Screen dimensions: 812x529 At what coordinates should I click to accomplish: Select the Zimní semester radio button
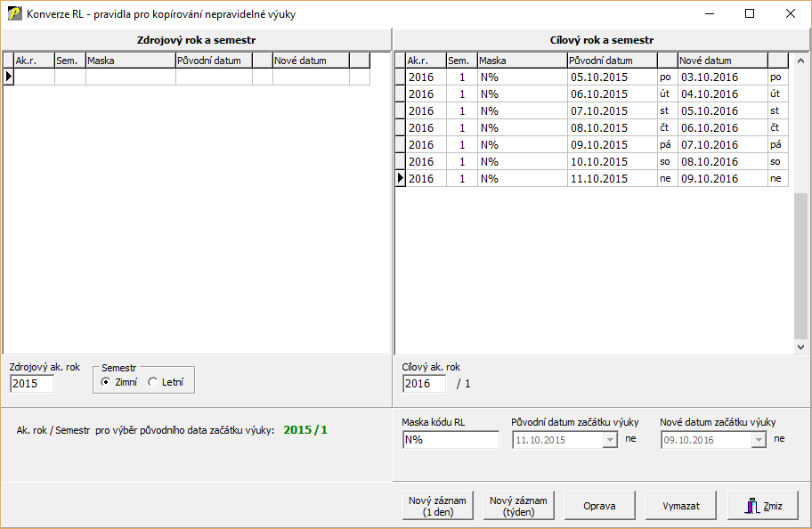point(107,382)
